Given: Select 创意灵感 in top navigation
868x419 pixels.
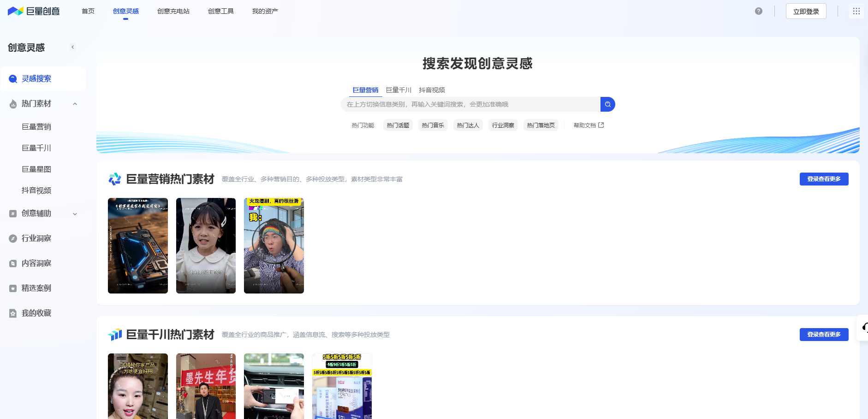Looking at the screenshot, I should tap(126, 11).
